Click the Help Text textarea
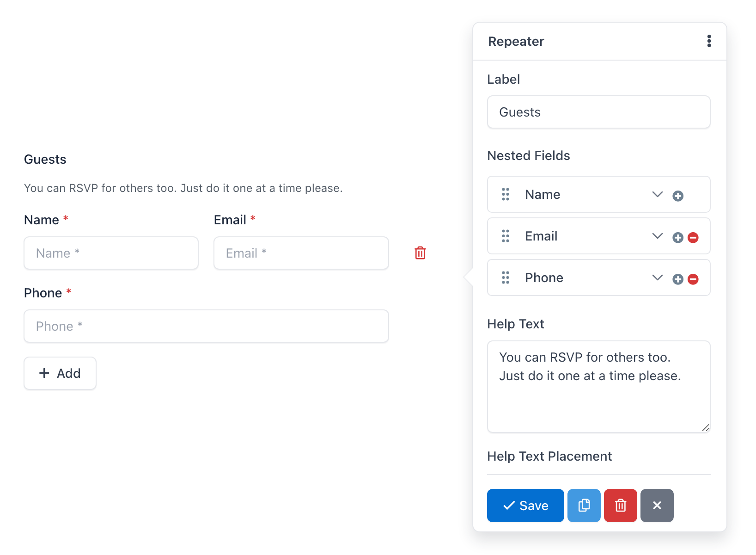This screenshot has width=756, height=555. click(599, 387)
